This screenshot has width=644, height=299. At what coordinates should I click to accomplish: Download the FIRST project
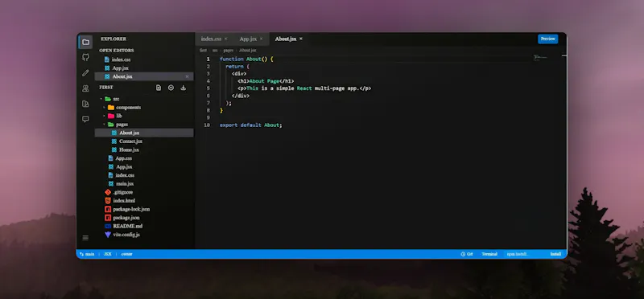tap(184, 88)
